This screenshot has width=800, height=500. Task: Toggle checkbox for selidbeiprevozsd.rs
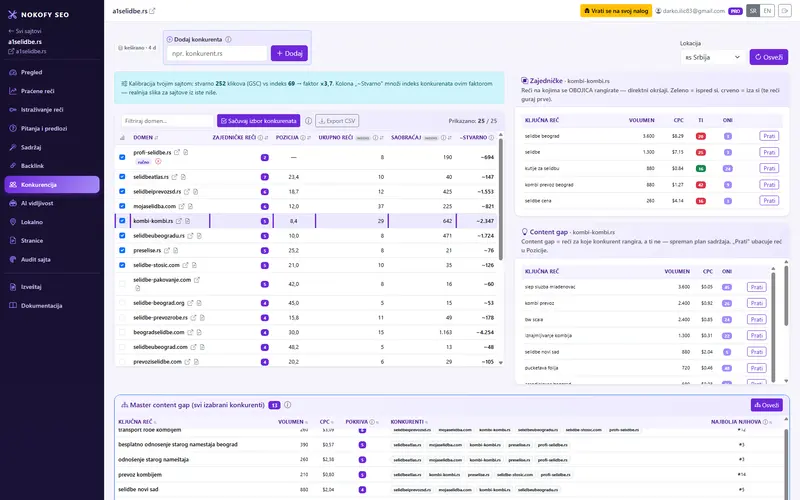pos(122,191)
